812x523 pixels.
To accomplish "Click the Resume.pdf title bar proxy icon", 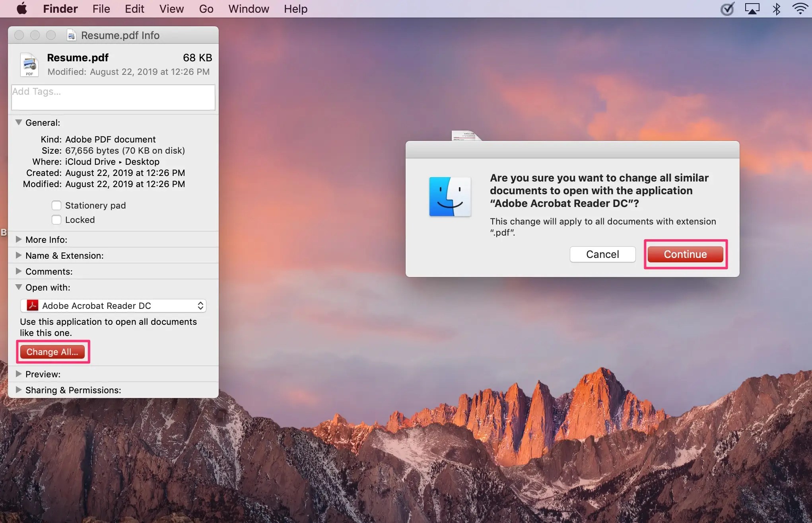I will pos(72,35).
